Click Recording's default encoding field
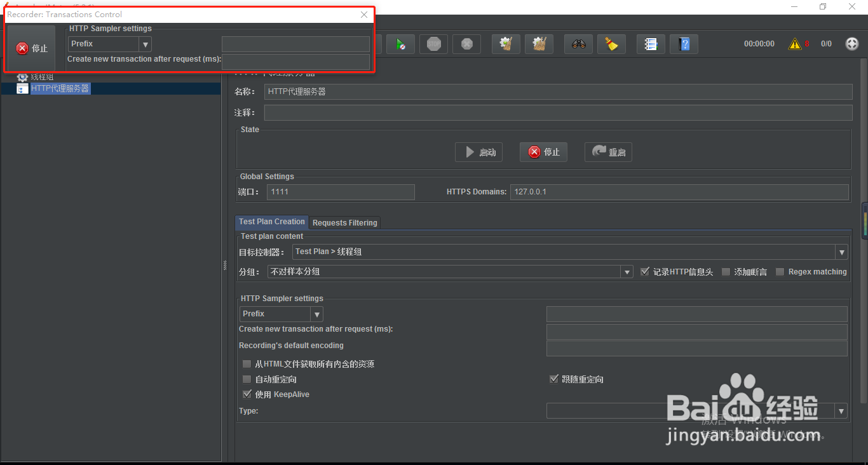The width and height of the screenshot is (868, 465). (x=697, y=348)
